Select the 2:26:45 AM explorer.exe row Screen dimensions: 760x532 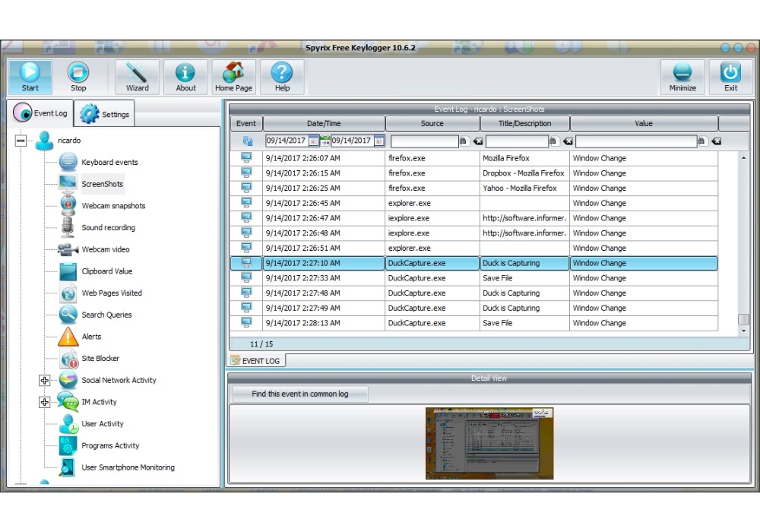pos(473,203)
